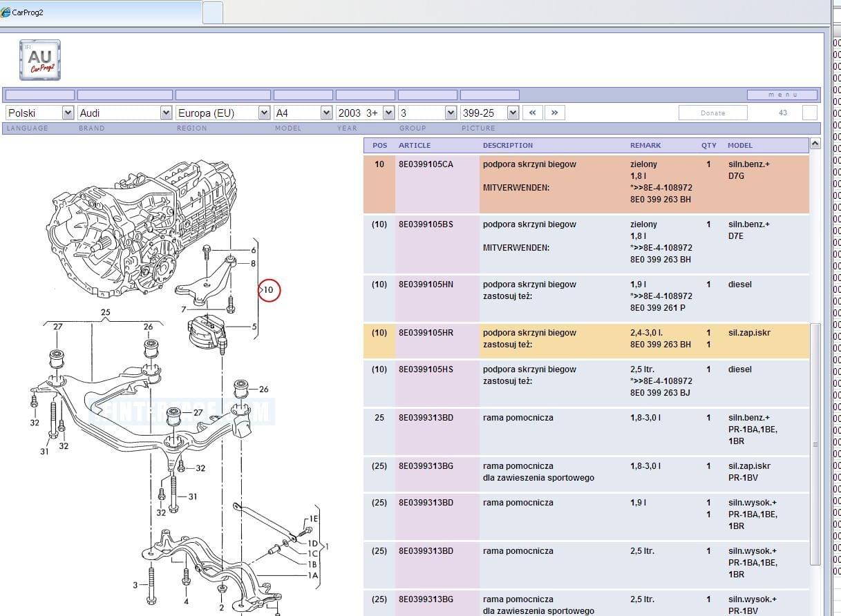Click the DESCRIPTION column header

[508, 146]
